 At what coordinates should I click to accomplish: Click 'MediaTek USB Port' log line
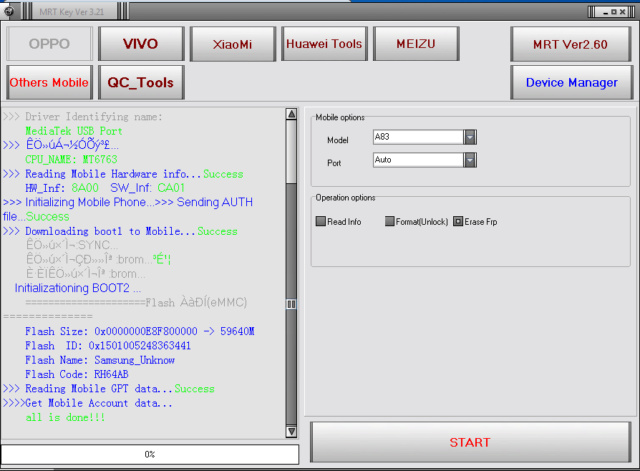pos(74,131)
